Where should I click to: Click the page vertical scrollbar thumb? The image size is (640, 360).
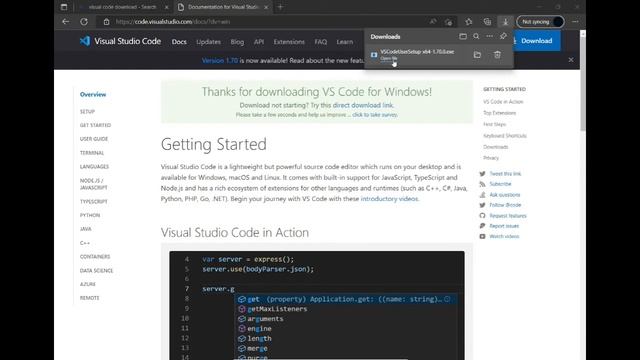tap(582, 84)
